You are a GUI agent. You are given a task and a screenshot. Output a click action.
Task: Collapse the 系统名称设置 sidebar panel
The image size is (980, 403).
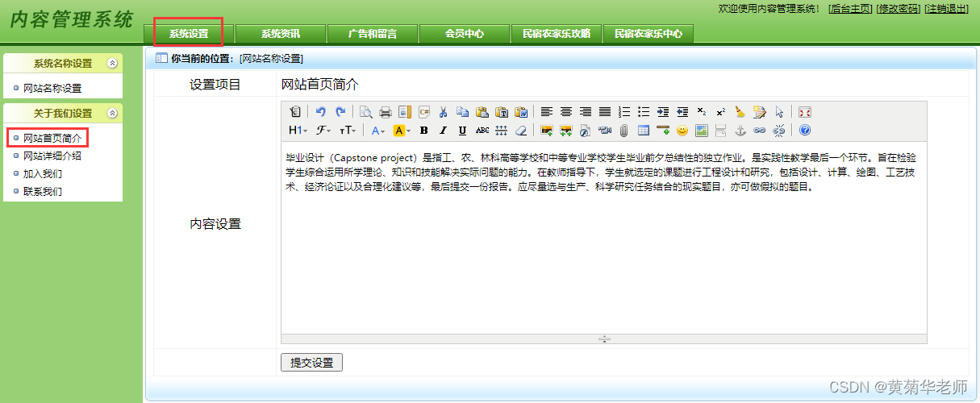pyautogui.click(x=112, y=63)
